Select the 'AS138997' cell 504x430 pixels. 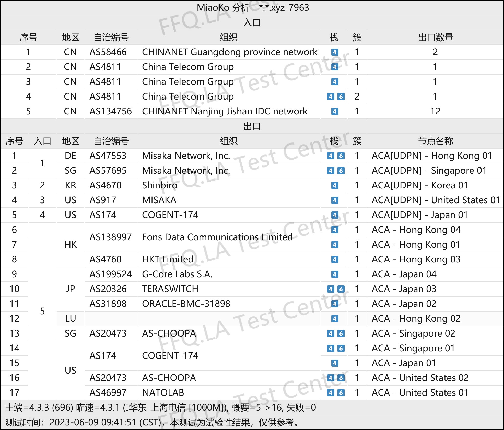111,237
